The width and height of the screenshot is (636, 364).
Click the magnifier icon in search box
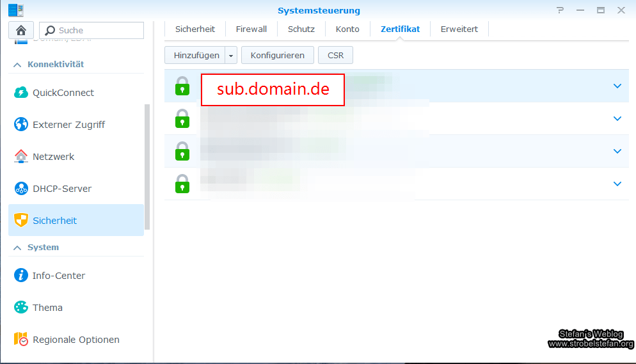[x=50, y=31]
